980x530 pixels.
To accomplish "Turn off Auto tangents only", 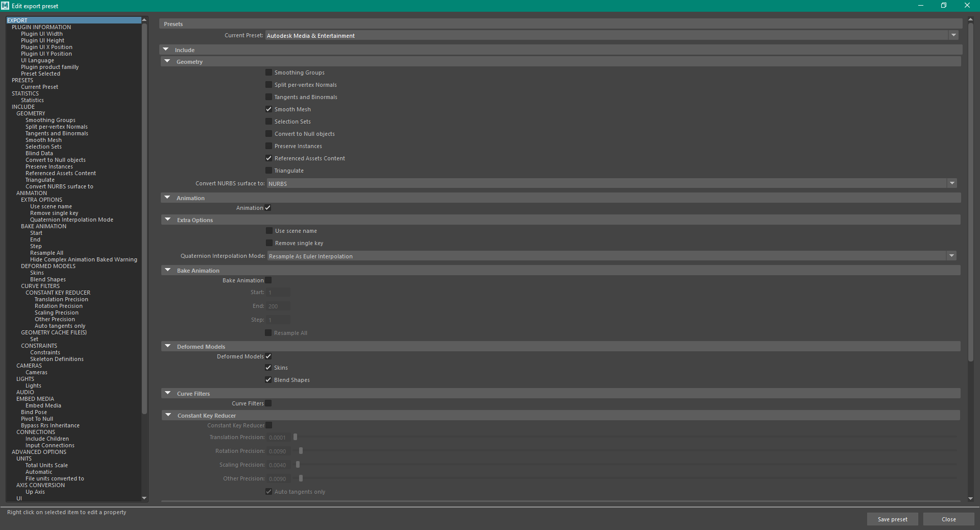I will pyautogui.click(x=268, y=491).
